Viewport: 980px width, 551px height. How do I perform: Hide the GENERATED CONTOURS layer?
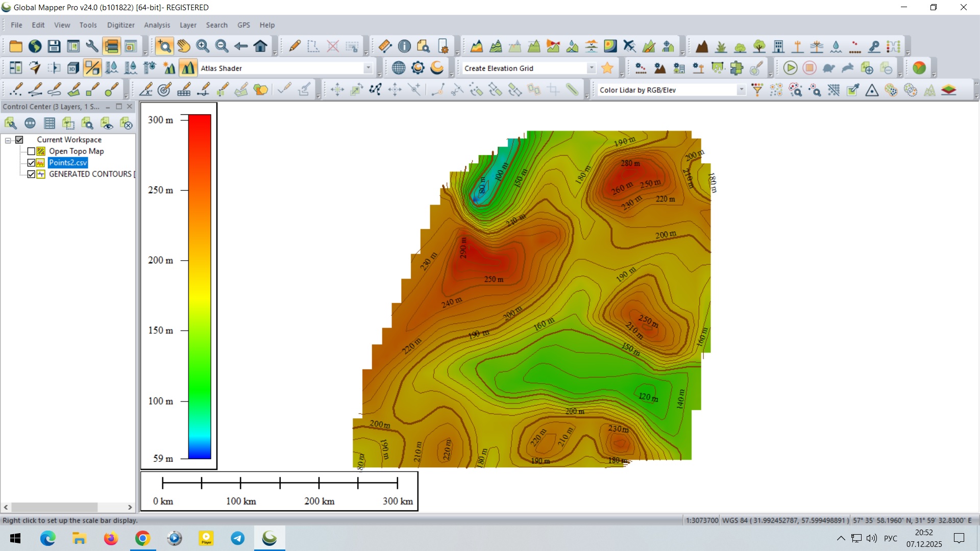31,174
